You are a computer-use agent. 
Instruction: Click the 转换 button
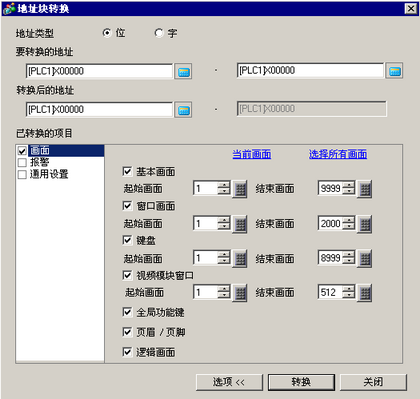point(301,382)
